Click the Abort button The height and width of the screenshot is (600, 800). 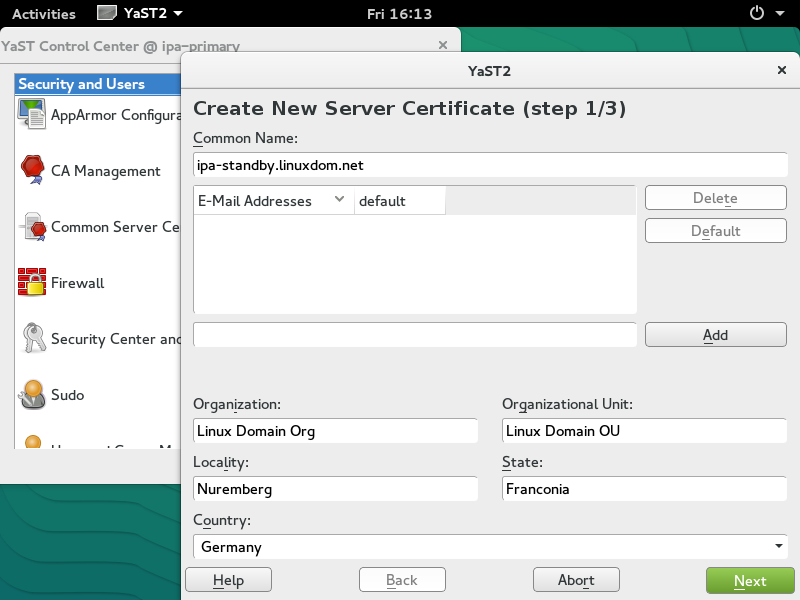[x=576, y=580]
